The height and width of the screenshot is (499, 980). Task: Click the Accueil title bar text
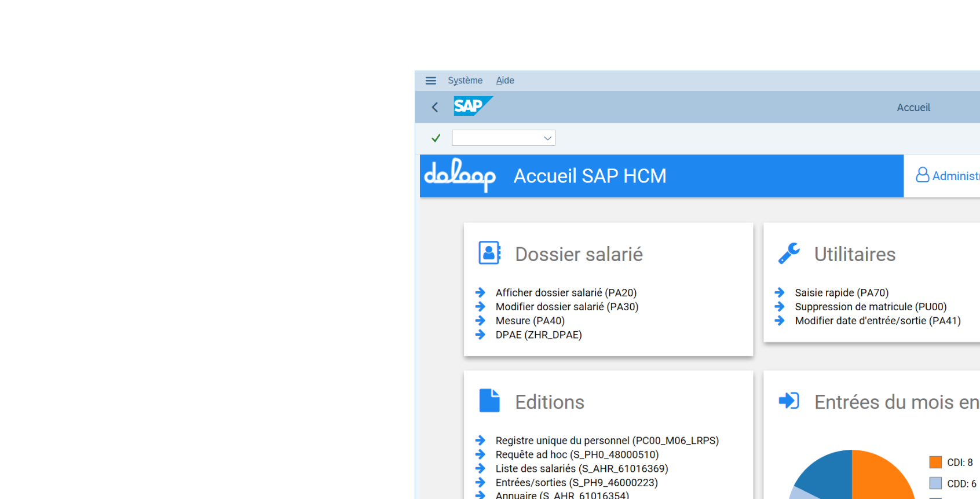click(x=913, y=108)
